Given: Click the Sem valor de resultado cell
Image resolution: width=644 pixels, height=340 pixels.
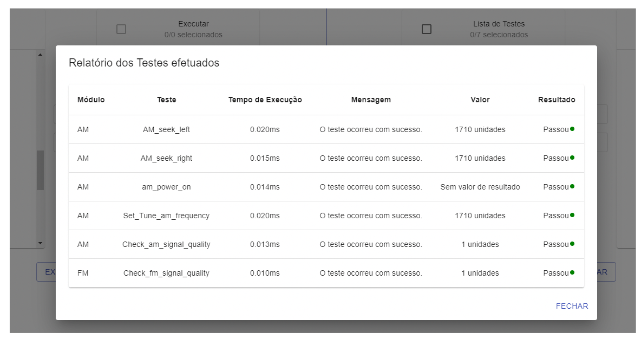Looking at the screenshot, I should coord(480,187).
